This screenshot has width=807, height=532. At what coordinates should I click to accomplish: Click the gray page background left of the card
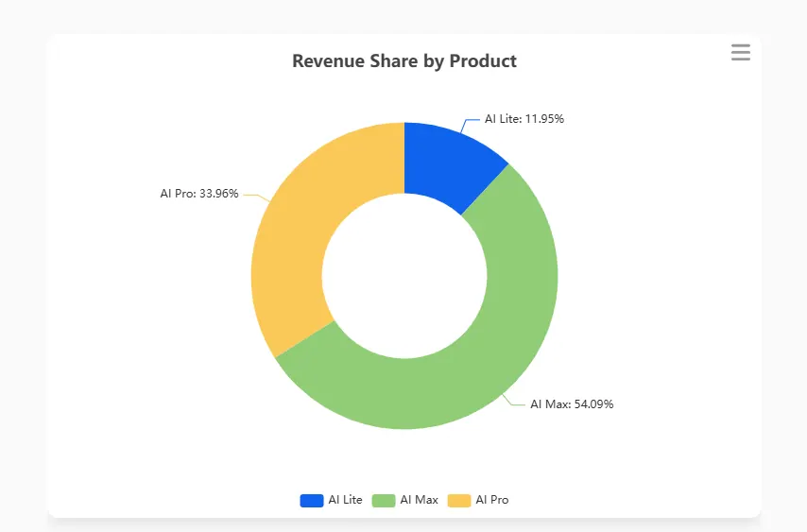coord(23,283)
